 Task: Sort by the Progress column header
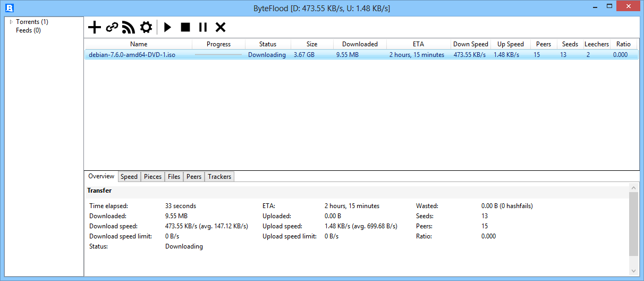click(218, 44)
